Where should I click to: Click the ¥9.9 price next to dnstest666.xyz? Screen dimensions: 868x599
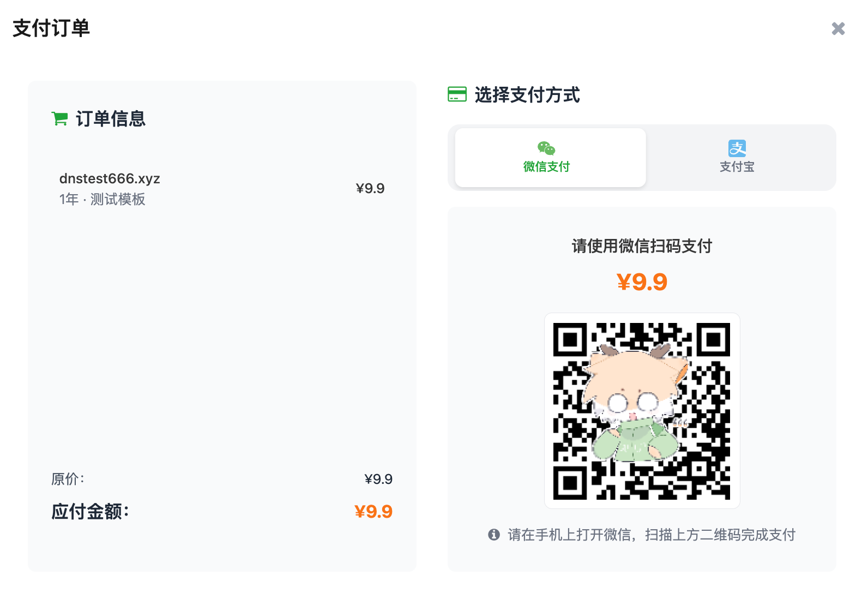tap(370, 188)
